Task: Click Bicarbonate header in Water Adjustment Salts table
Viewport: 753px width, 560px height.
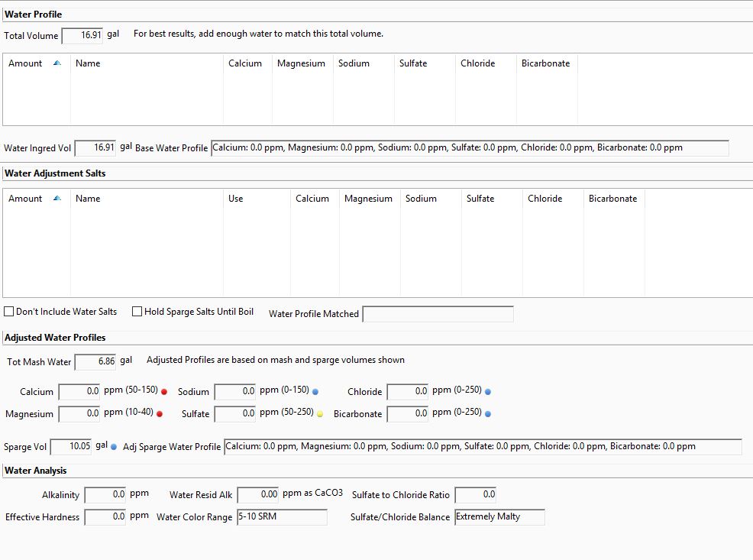Action: point(612,199)
